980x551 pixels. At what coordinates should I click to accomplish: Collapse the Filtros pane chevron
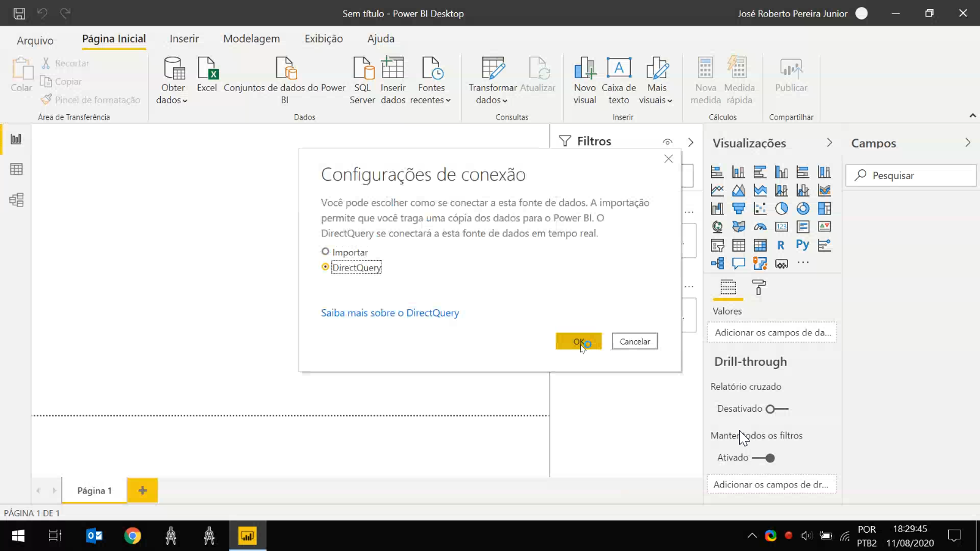coord(691,142)
